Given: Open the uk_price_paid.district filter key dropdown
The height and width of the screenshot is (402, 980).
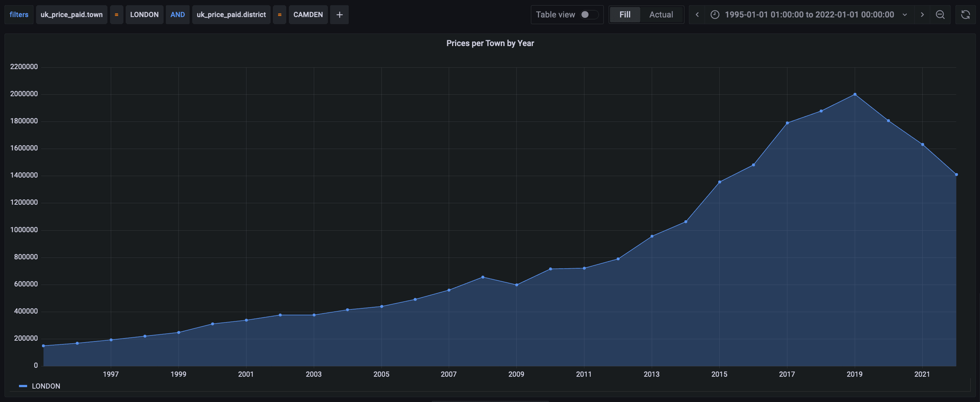Looking at the screenshot, I should 231,15.
